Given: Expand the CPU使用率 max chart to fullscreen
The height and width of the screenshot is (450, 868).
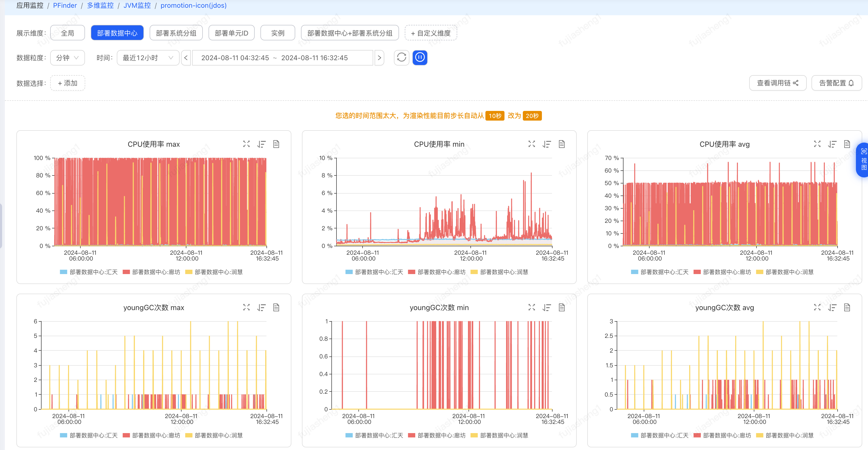Looking at the screenshot, I should (246, 144).
